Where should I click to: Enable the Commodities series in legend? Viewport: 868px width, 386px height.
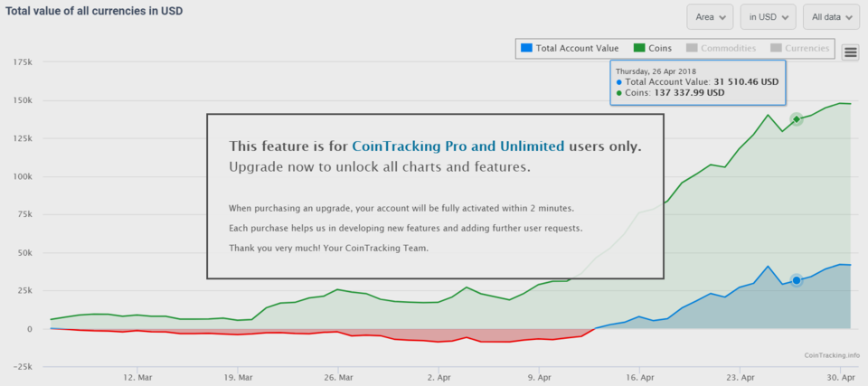pos(721,48)
